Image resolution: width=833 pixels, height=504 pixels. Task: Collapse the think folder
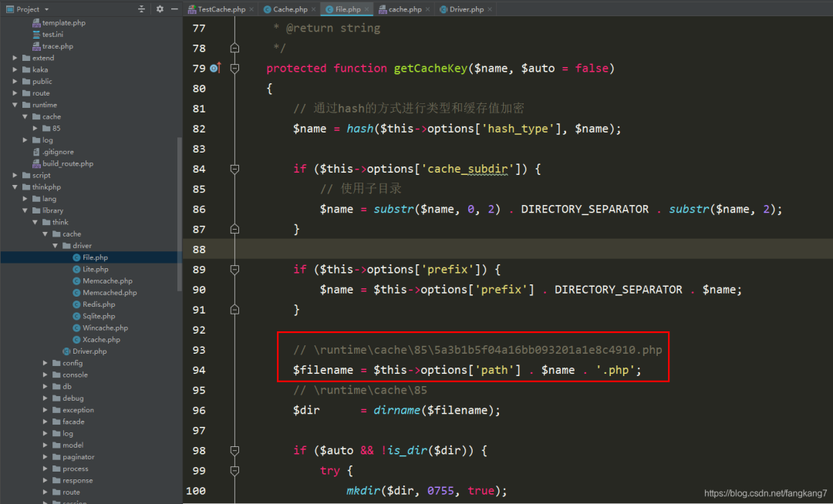click(35, 222)
